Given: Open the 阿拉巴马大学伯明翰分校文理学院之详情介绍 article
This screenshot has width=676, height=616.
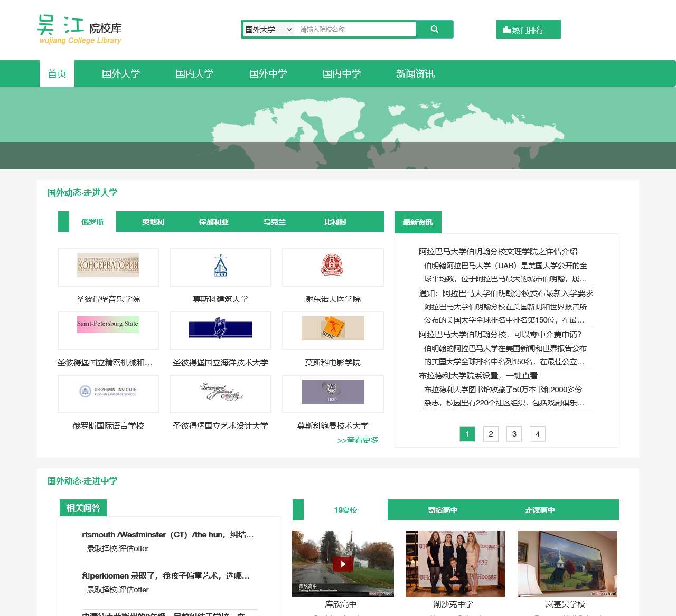Looking at the screenshot, I should 498,252.
